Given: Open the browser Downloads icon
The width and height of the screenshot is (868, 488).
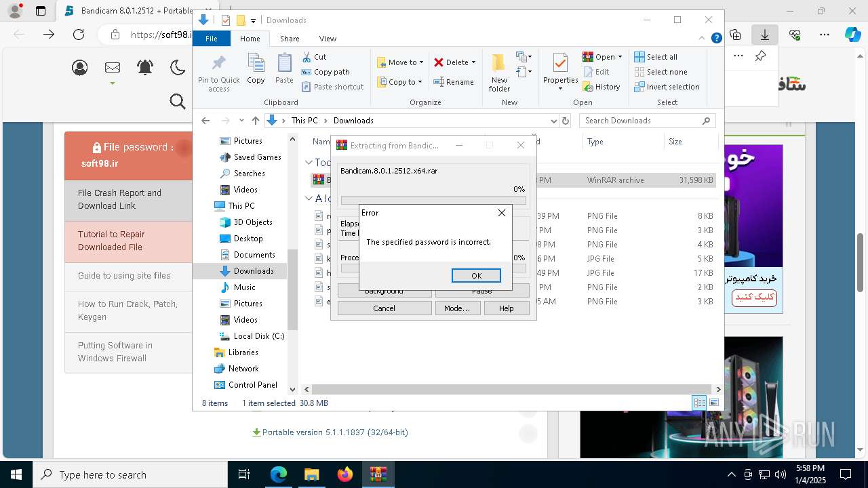Looking at the screenshot, I should click(764, 35).
